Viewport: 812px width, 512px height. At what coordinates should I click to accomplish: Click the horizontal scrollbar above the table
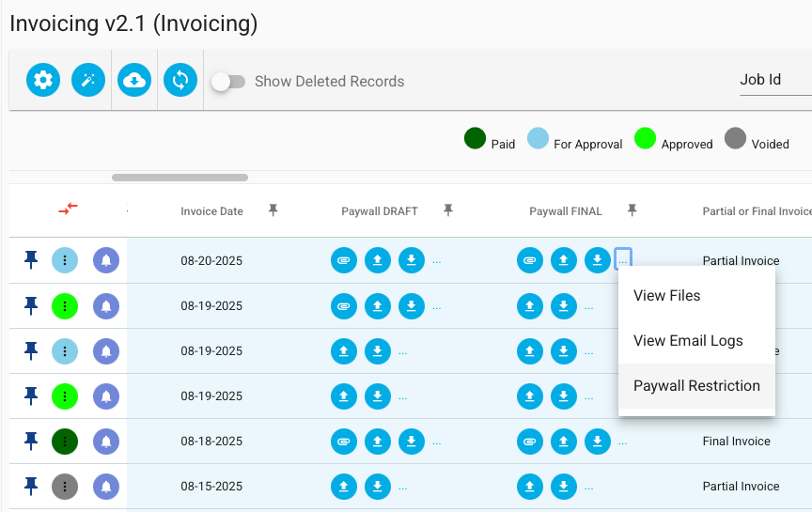tap(180, 178)
